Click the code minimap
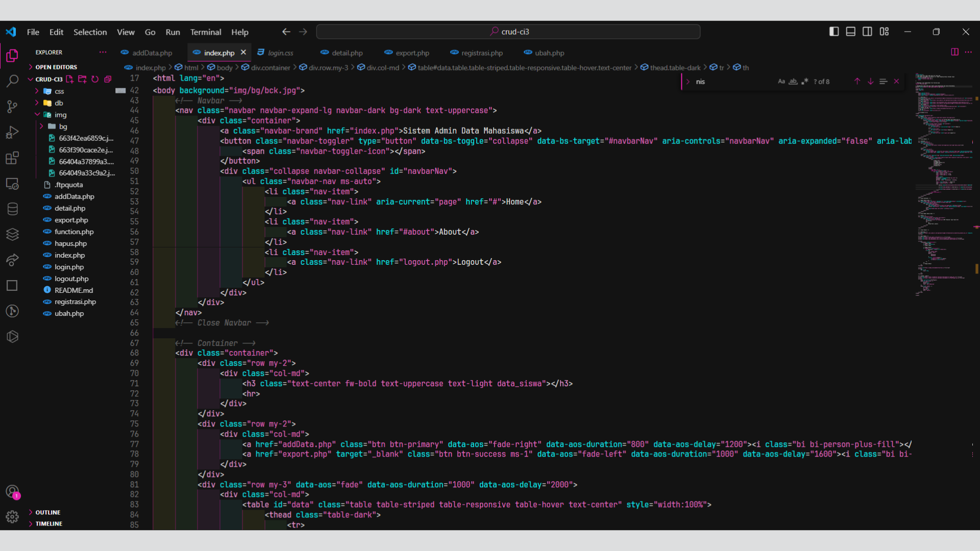The width and height of the screenshot is (980, 551). click(944, 184)
